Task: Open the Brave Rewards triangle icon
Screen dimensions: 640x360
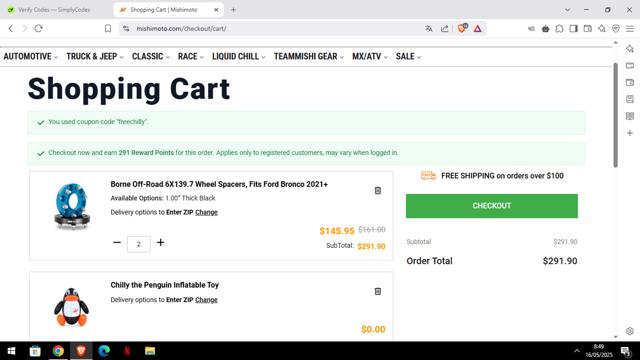Action: (478, 29)
